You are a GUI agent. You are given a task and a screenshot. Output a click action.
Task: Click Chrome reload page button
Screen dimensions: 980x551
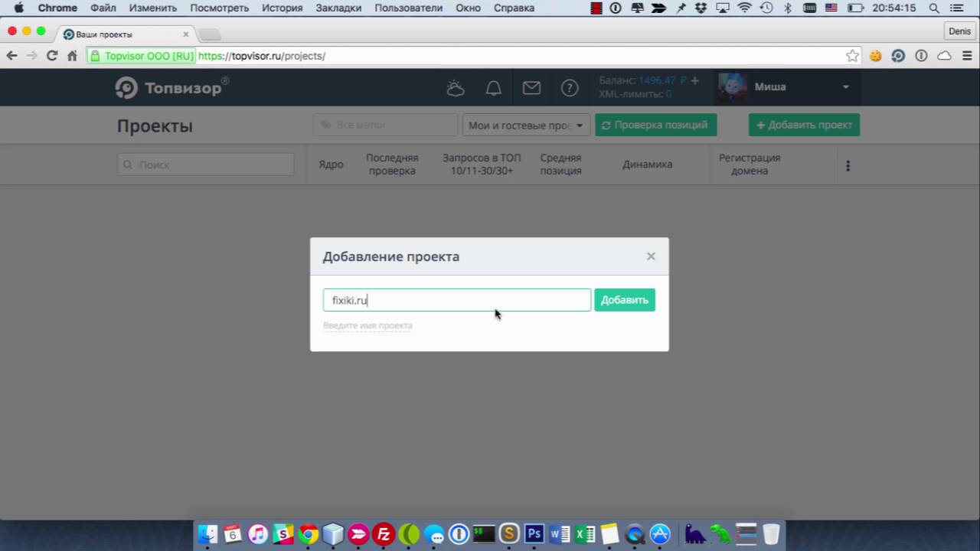(52, 56)
